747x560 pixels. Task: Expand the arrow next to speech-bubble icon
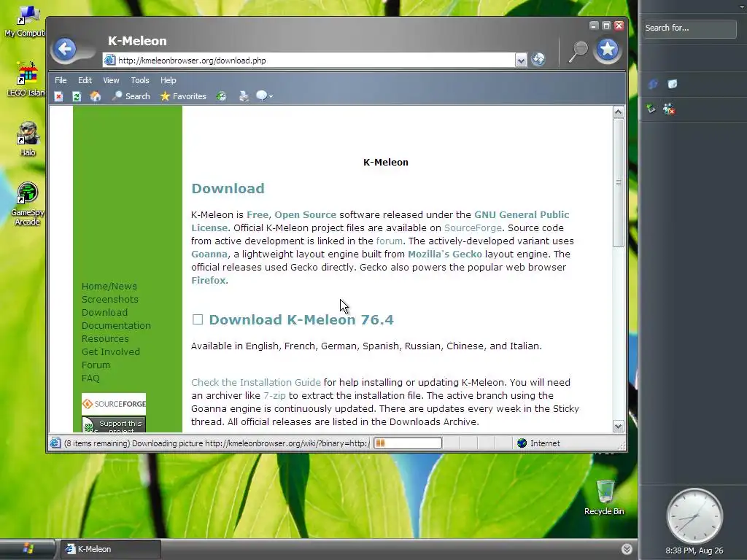tap(271, 97)
